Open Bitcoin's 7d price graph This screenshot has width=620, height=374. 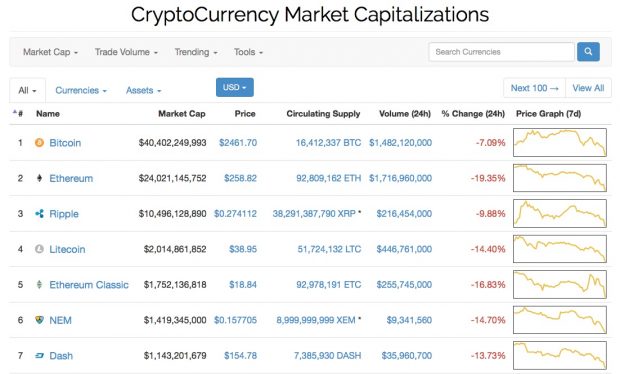pos(560,142)
